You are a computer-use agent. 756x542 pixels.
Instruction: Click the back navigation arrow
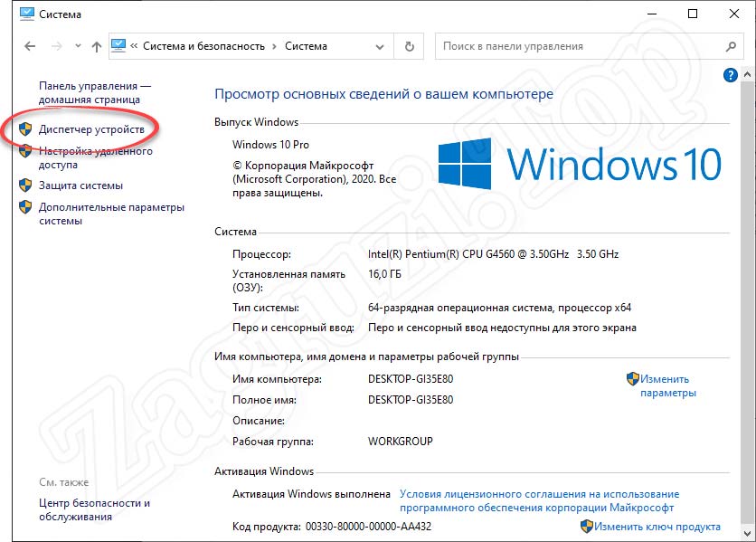point(28,46)
